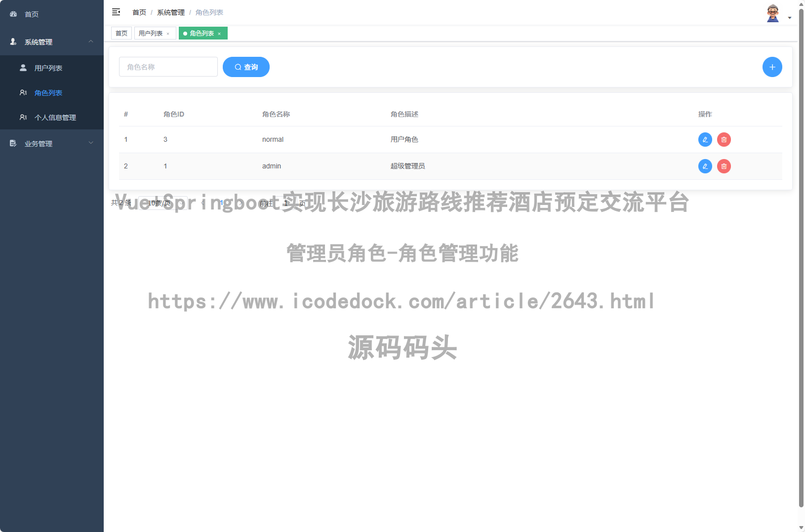Select page 1 in the pagination bar
The width and height of the screenshot is (805, 532).
pos(221,203)
